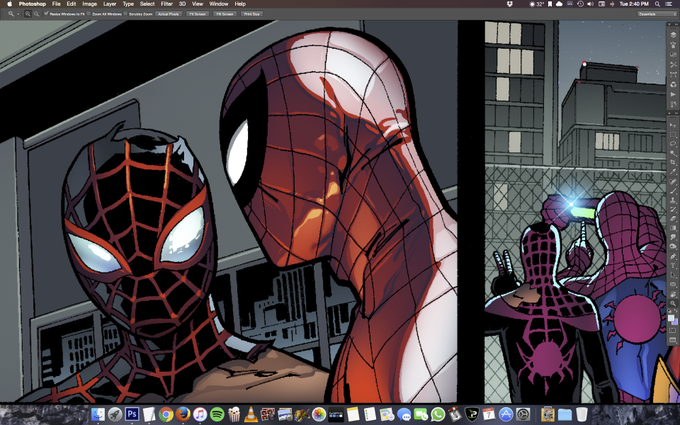This screenshot has height=425, width=680.
Task: Click the Print Size button
Action: (x=252, y=14)
